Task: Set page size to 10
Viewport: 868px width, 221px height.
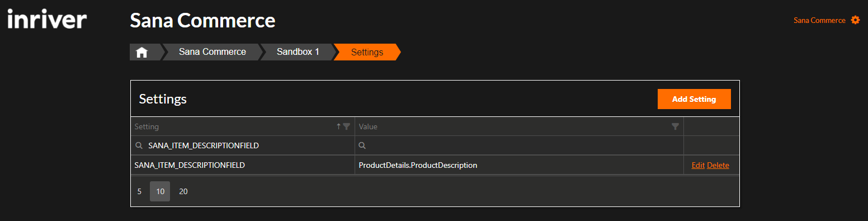Action: 160,191
